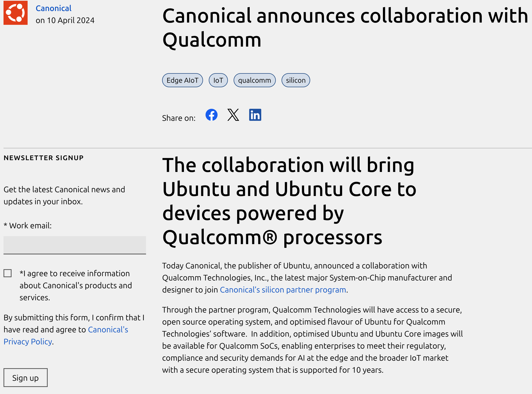
Task: Click the Sign up button
Action: tap(25, 378)
